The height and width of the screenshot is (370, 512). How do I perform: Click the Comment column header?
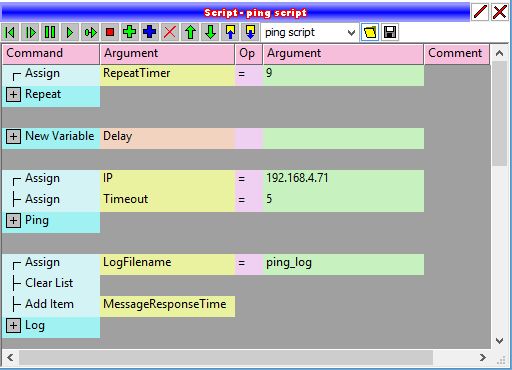tap(457, 53)
